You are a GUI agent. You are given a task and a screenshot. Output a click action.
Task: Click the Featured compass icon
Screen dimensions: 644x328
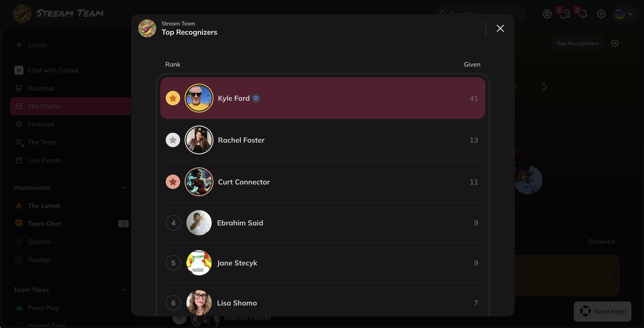[x=19, y=124]
